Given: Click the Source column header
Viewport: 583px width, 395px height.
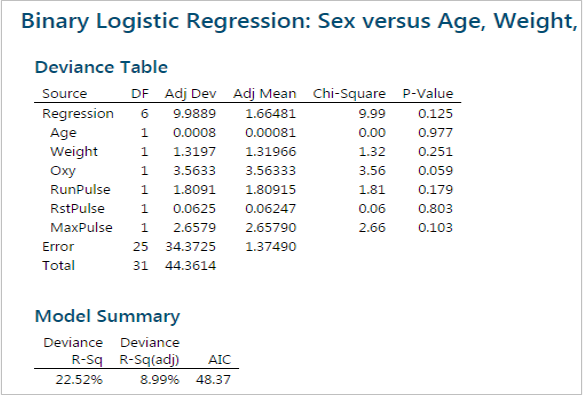Looking at the screenshot, I should [64, 93].
